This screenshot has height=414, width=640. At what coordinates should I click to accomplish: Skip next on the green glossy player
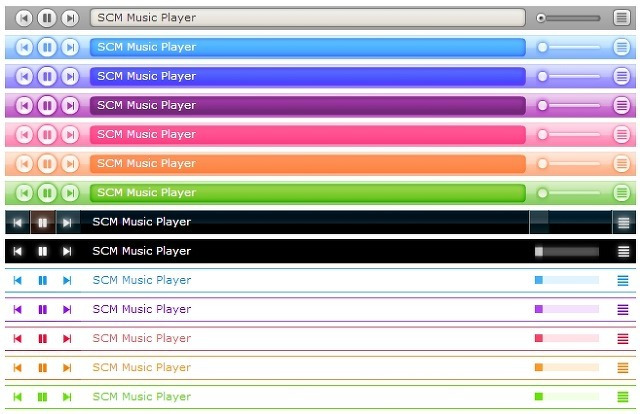[x=70, y=193]
